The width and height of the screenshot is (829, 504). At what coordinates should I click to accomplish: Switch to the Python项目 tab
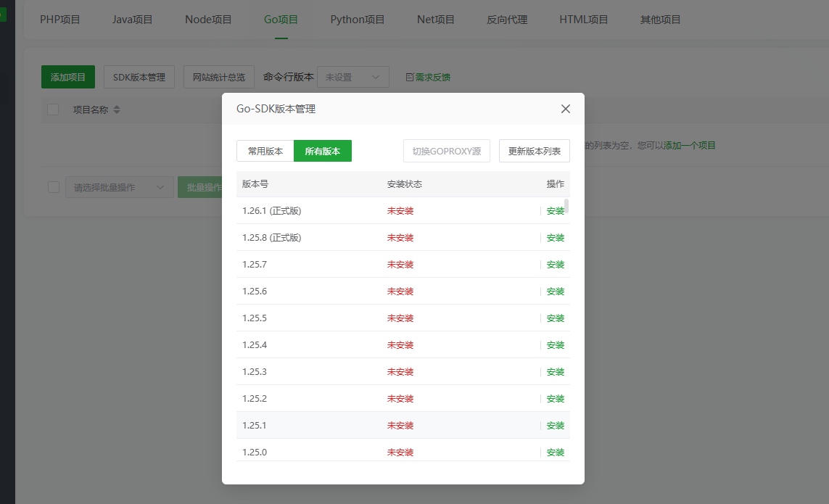358,20
